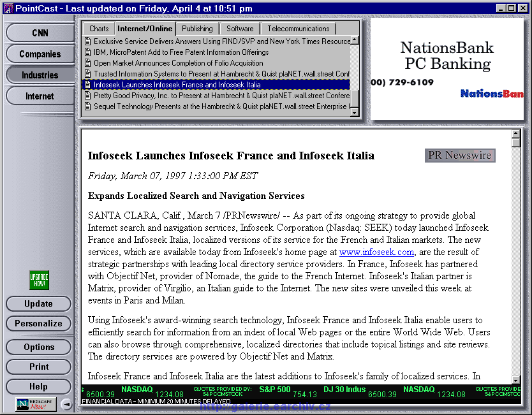Click headline list scroll down arrow
Screen dimensions: 532x415
[355, 112]
